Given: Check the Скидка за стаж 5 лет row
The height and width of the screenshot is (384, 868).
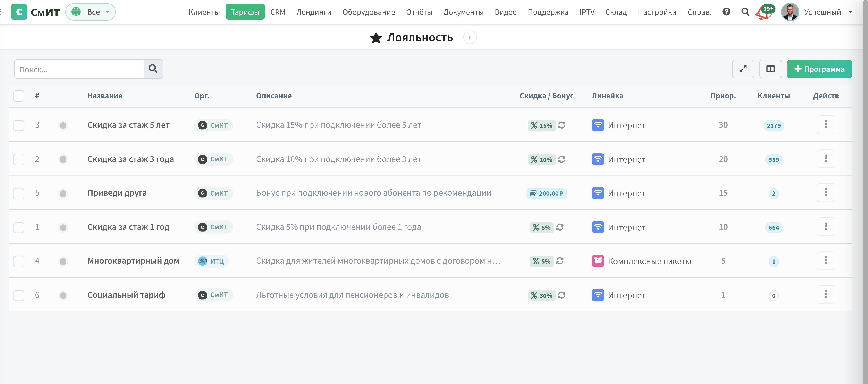Looking at the screenshot, I should 19,125.
